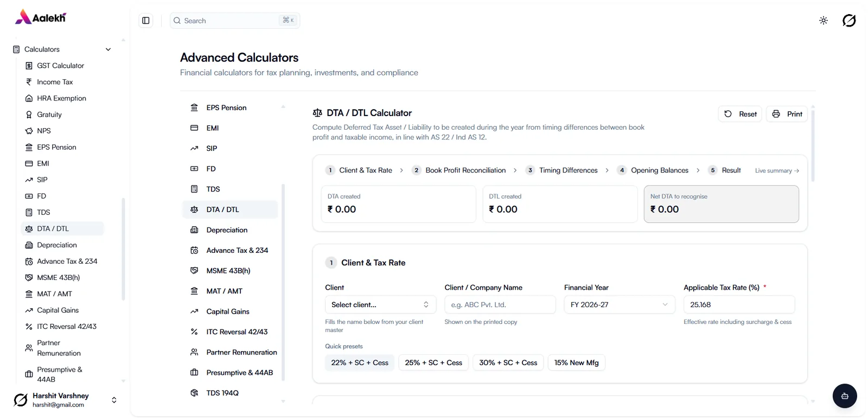Viewport: 868px width, 420px height.
Task: Click Advance Tax & 234 calendar icon inner list
Action: tap(194, 250)
